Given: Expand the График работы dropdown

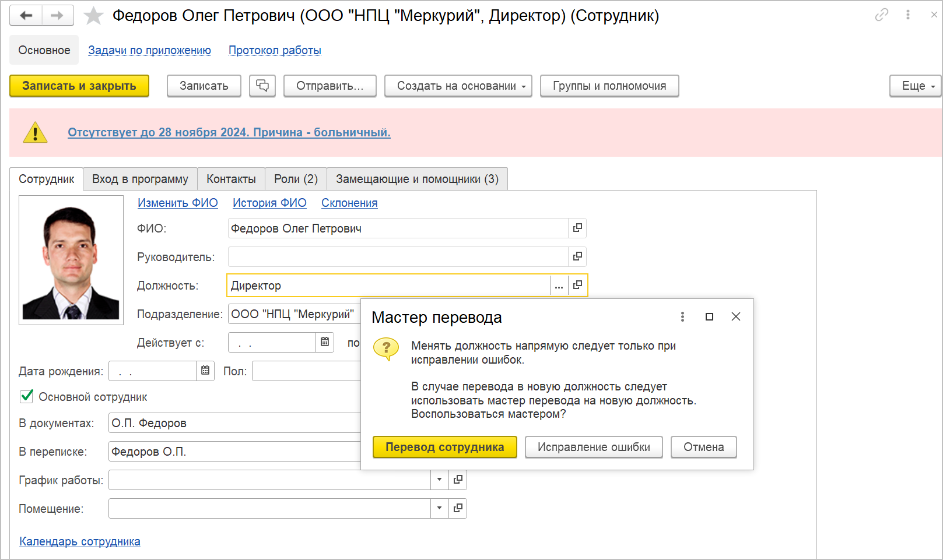Looking at the screenshot, I should 439,480.
